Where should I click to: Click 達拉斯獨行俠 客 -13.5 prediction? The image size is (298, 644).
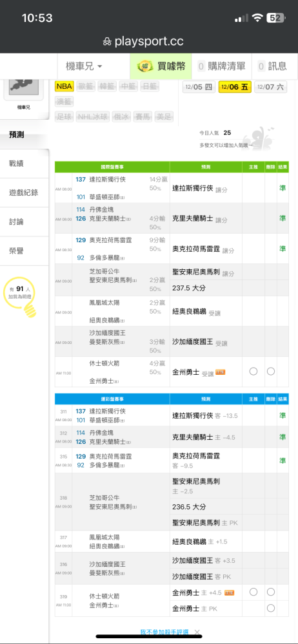pos(205,415)
